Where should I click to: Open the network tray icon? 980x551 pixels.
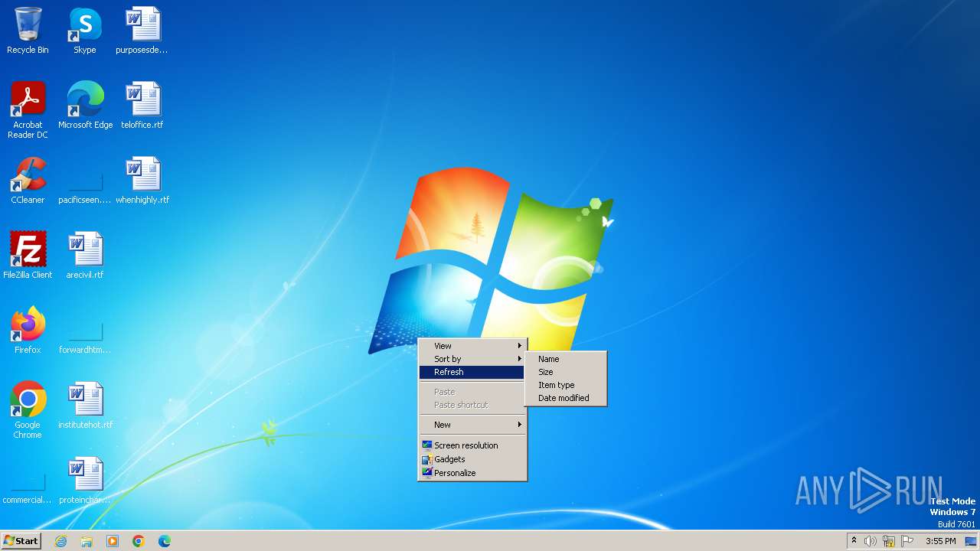889,541
